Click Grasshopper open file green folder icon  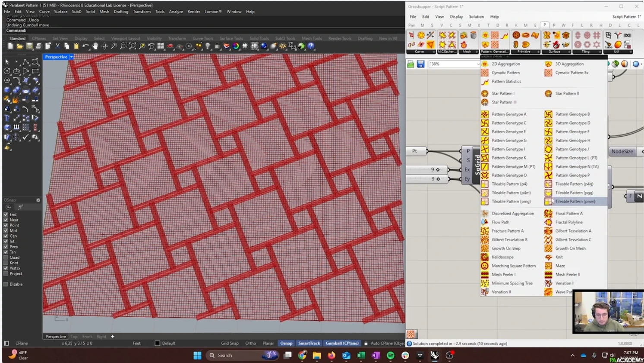[x=410, y=64]
